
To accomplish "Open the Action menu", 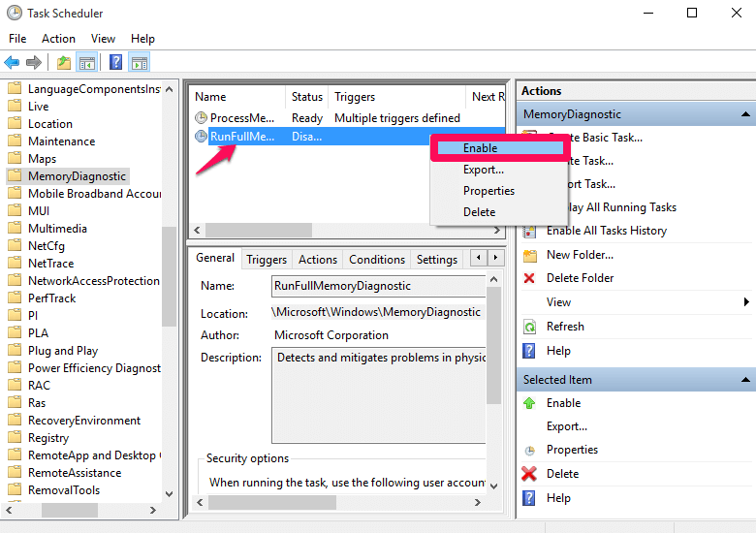I will tap(58, 39).
